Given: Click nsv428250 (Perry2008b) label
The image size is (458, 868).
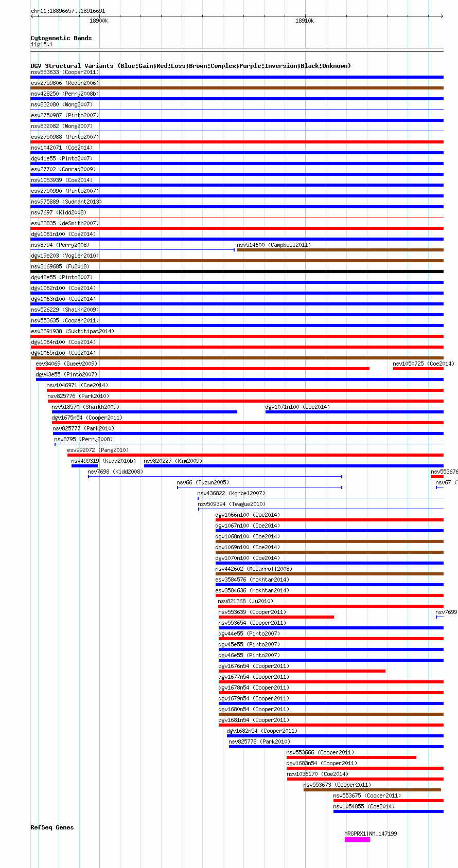Looking at the screenshot, I should (x=65, y=94).
